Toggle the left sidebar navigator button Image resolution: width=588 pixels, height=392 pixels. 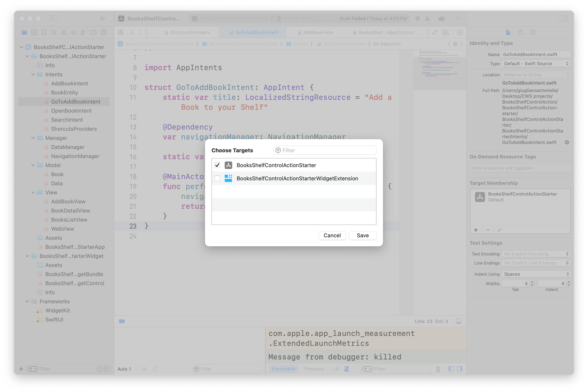(x=54, y=19)
